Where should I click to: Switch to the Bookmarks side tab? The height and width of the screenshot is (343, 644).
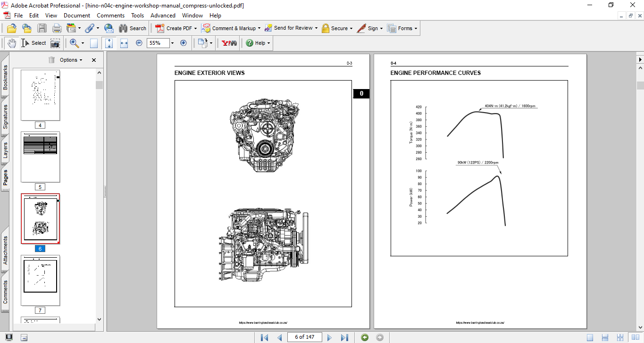pos(5,77)
